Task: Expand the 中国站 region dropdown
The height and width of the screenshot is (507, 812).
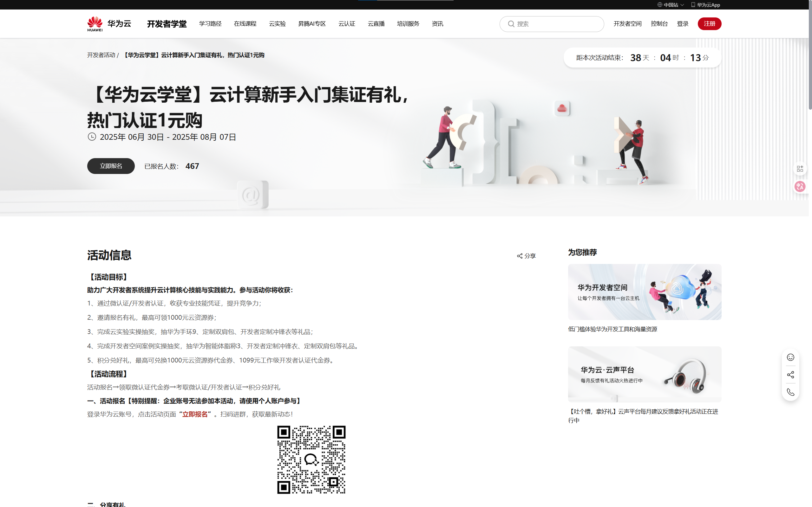Action: [x=671, y=5]
